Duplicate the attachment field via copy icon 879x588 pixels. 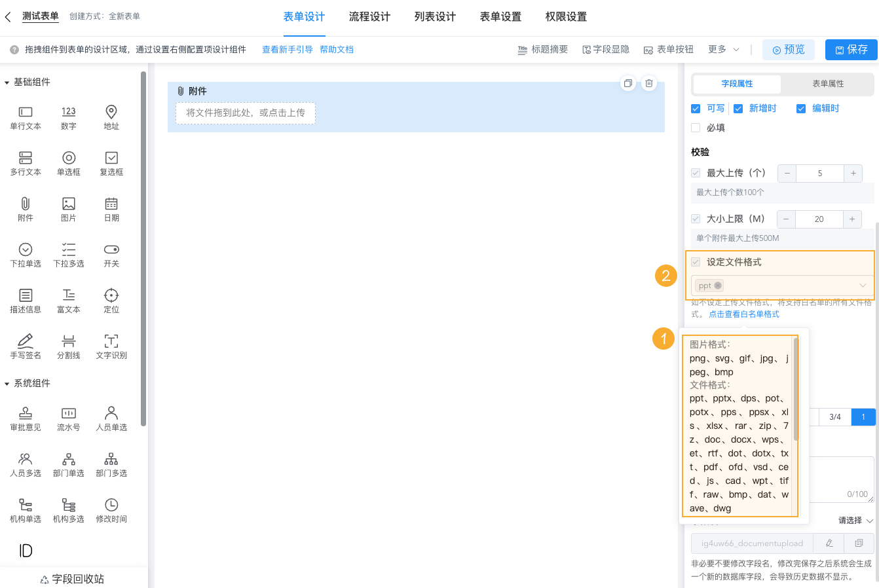coord(627,83)
